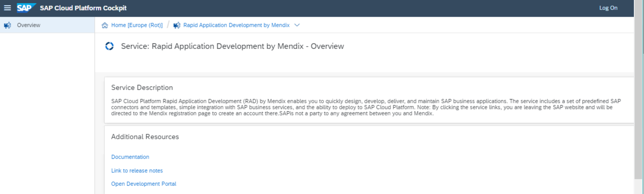Click the vertical page scrollbar
The height and width of the screenshot is (194, 644).
[639, 90]
